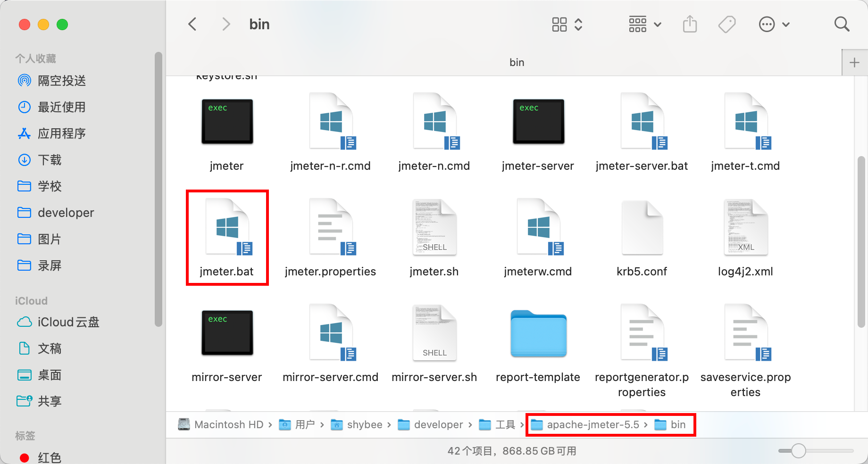Select the jmeter exec file icon
The width and height of the screenshot is (868, 464).
pyautogui.click(x=227, y=122)
